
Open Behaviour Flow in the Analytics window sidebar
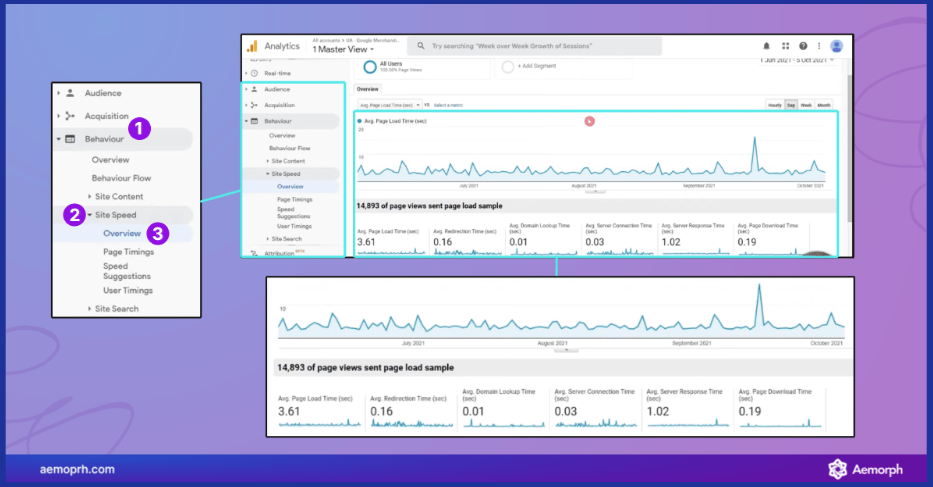pyautogui.click(x=290, y=148)
